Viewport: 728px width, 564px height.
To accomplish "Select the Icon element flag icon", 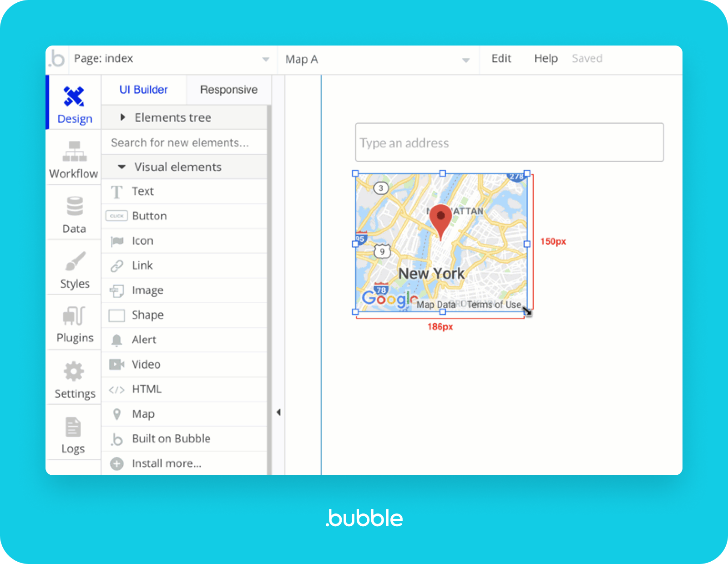I will click(x=117, y=241).
